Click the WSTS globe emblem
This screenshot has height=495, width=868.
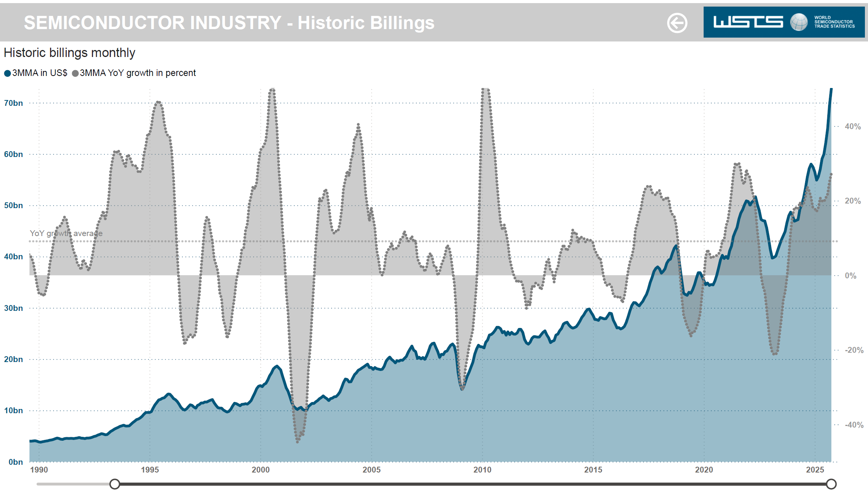799,22
